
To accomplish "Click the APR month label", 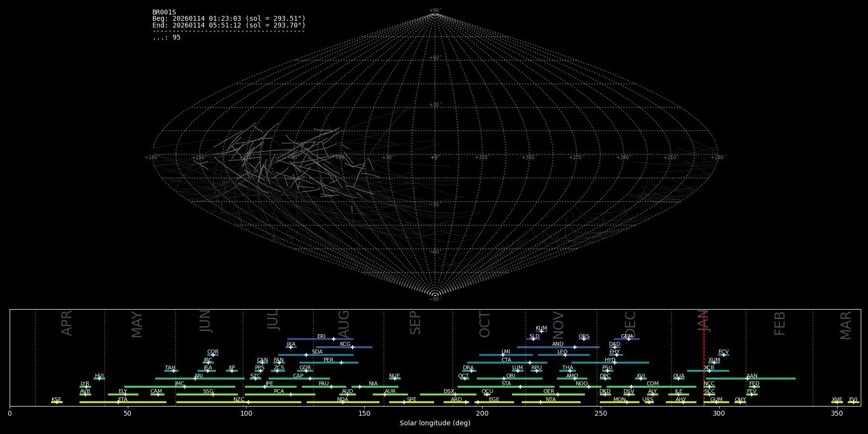I will [x=67, y=323].
